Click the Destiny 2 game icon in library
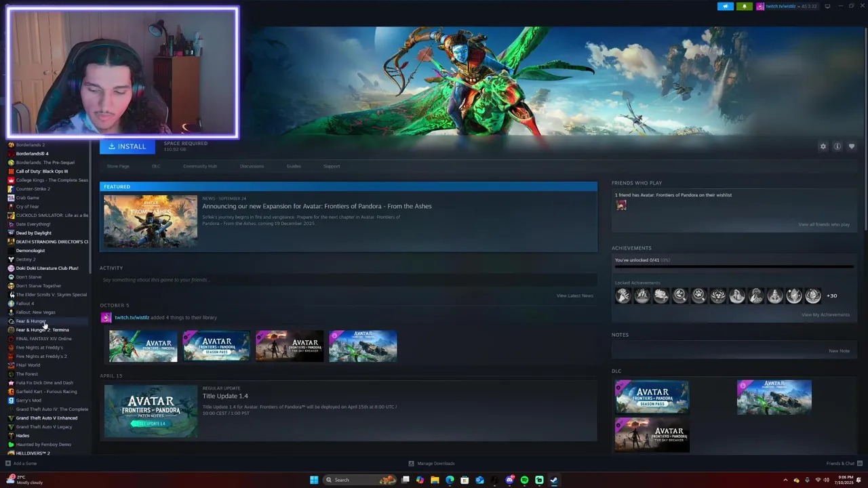The image size is (868, 488). [x=11, y=260]
